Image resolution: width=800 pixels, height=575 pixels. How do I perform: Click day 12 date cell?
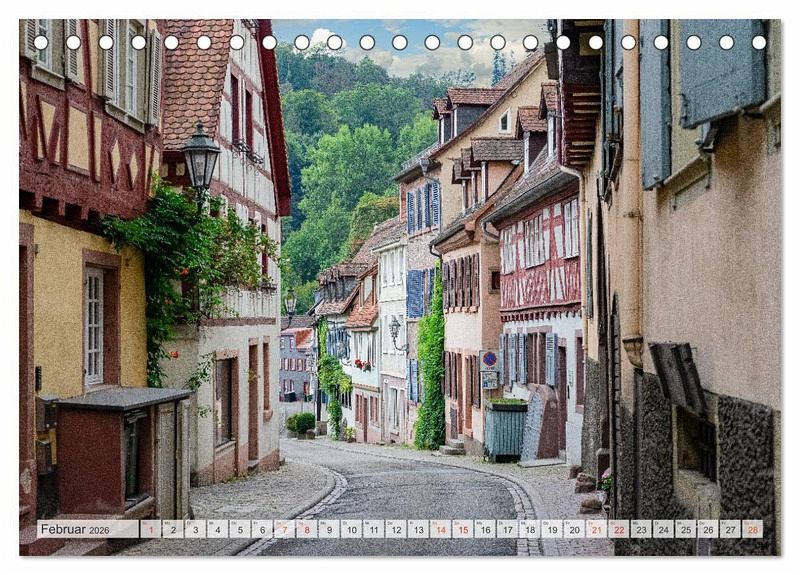pos(395,529)
